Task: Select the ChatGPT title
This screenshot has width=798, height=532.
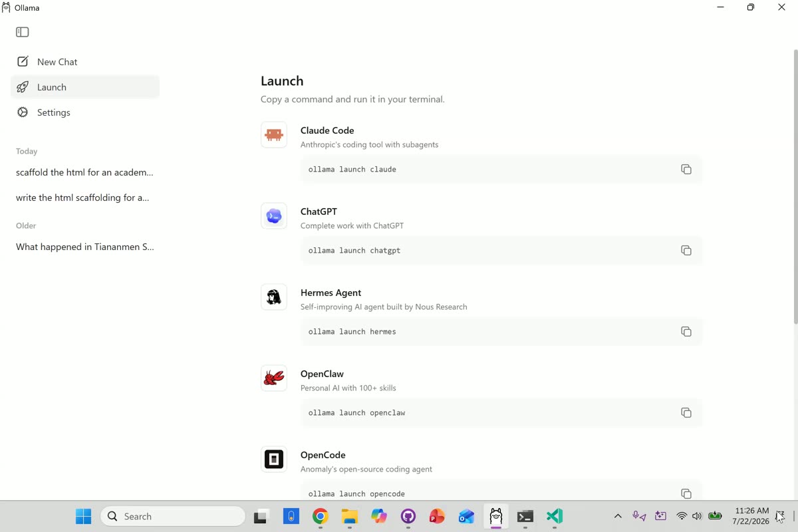Action: click(319, 211)
